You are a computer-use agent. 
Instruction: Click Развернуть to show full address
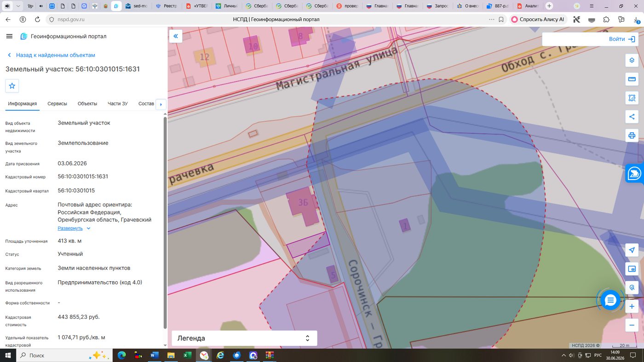click(x=70, y=228)
